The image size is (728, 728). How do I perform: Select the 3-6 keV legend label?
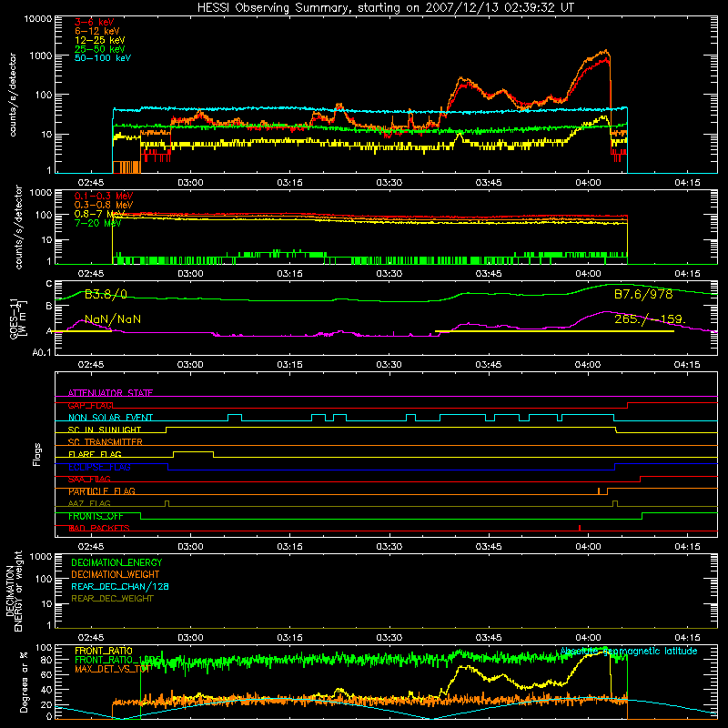click(95, 22)
